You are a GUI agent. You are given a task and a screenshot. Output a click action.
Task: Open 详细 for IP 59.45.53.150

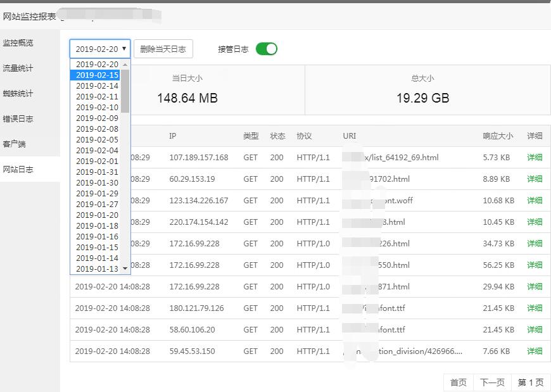pyautogui.click(x=535, y=351)
